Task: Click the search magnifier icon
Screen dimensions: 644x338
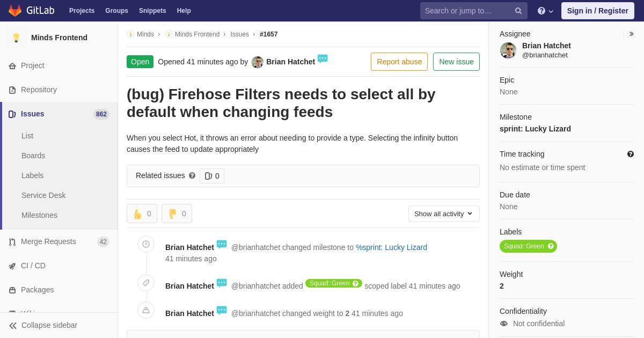Action: [518, 11]
